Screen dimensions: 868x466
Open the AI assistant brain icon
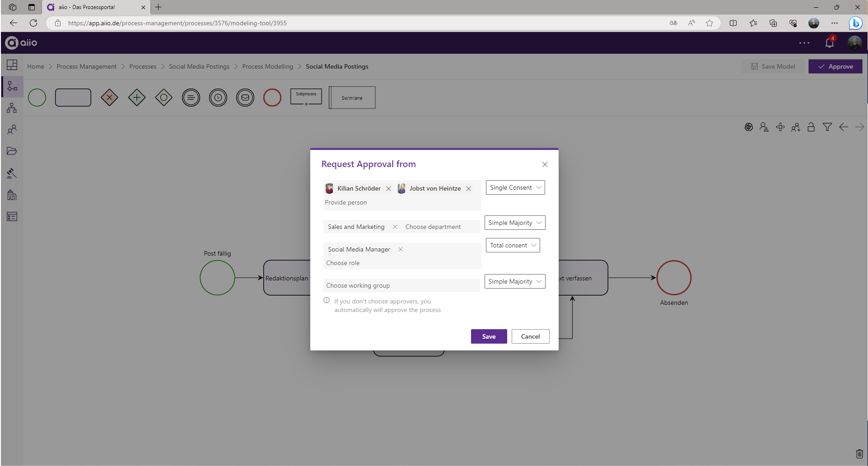(x=748, y=127)
